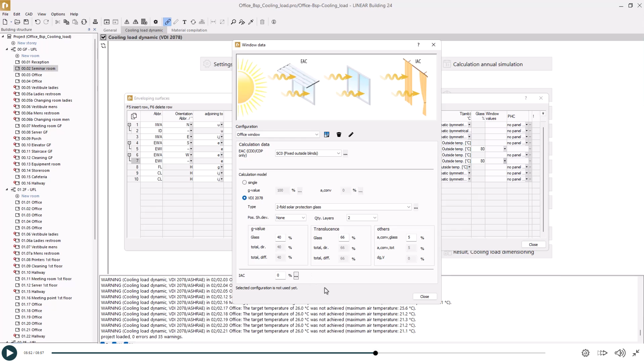Add a new window configuration

327,135
